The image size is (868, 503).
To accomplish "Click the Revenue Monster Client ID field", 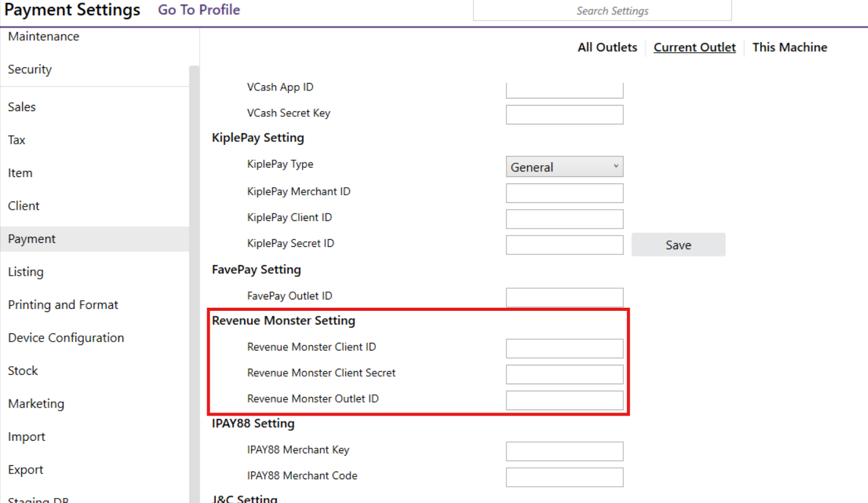I will 564,348.
